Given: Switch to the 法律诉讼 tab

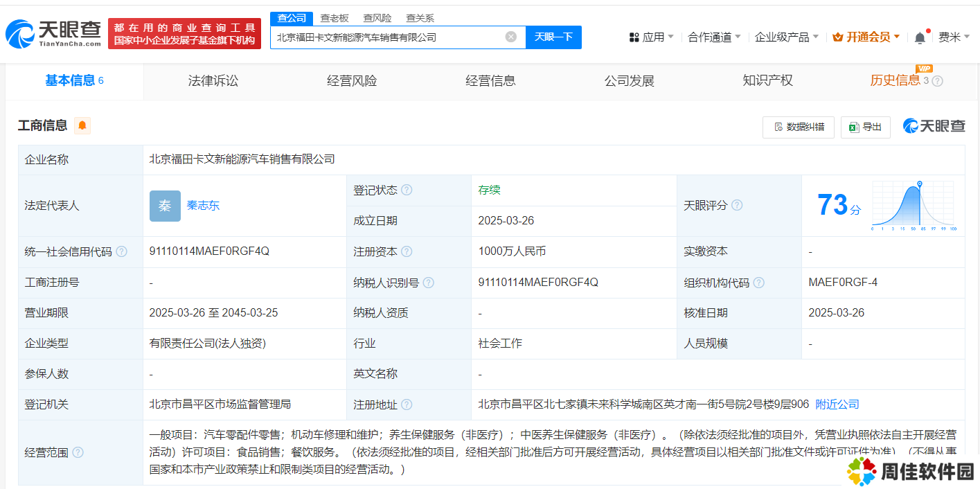Looking at the screenshot, I should tap(213, 81).
